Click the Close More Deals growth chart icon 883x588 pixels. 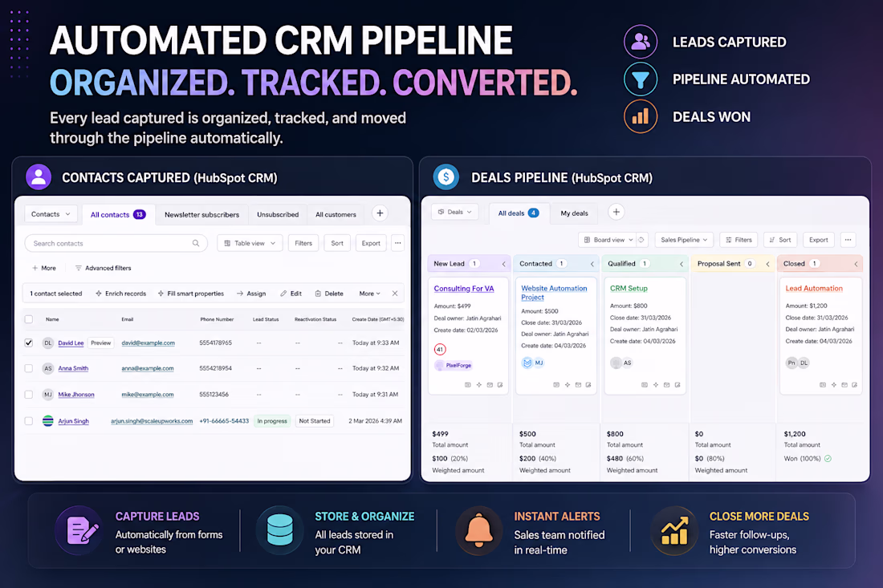(x=674, y=530)
